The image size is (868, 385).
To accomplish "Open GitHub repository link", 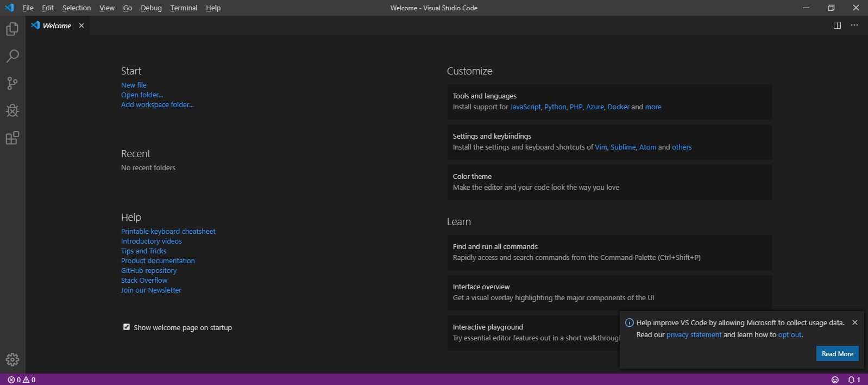I will click(x=149, y=270).
